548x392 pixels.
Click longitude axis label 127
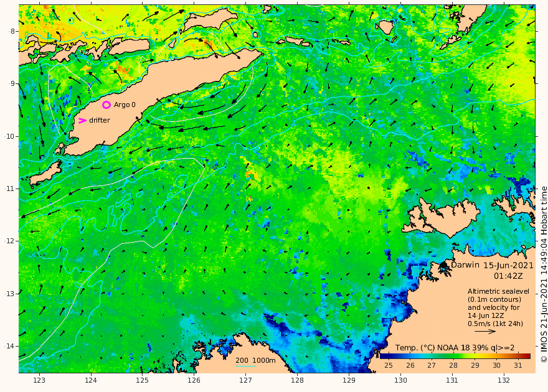[246, 380]
